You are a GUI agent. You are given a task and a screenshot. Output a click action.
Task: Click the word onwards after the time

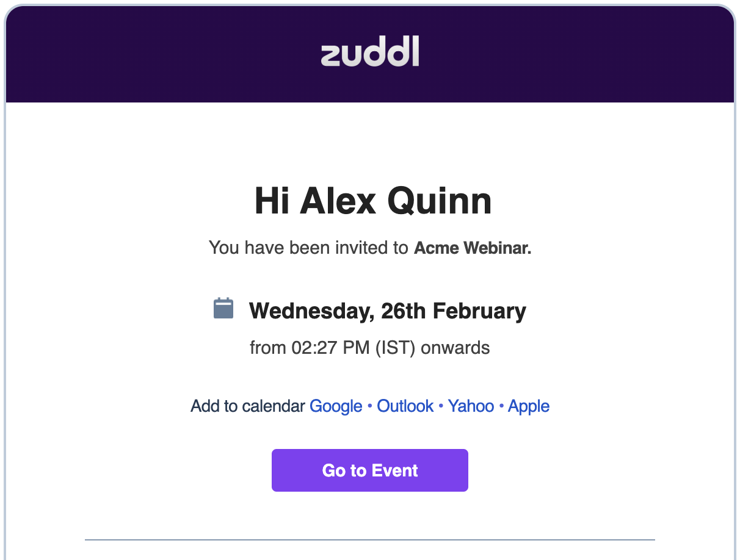[455, 348]
